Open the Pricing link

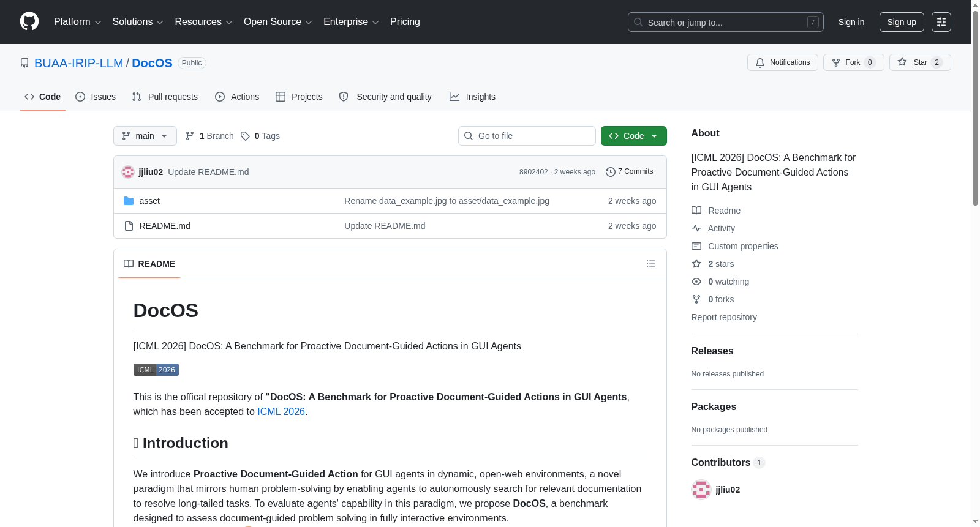coord(405,22)
